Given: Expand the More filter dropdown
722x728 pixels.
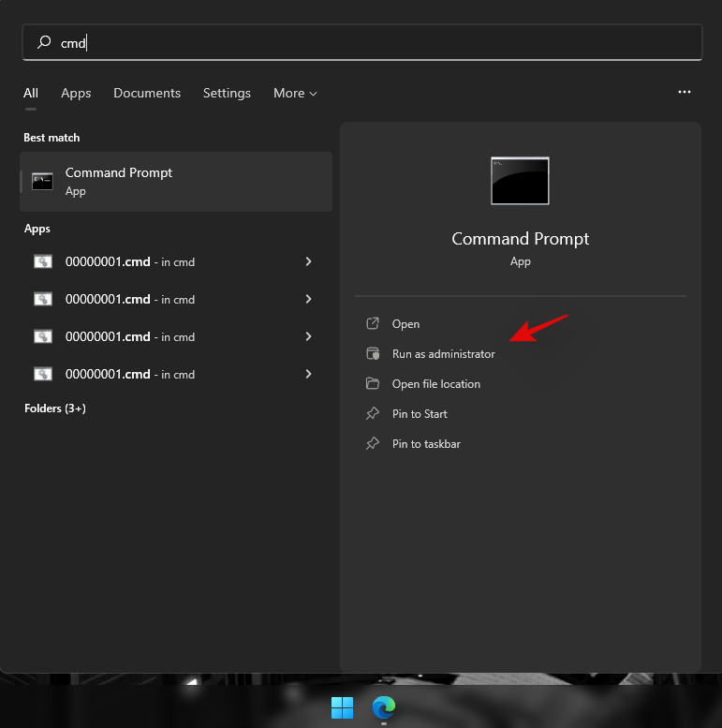Looking at the screenshot, I should (295, 93).
